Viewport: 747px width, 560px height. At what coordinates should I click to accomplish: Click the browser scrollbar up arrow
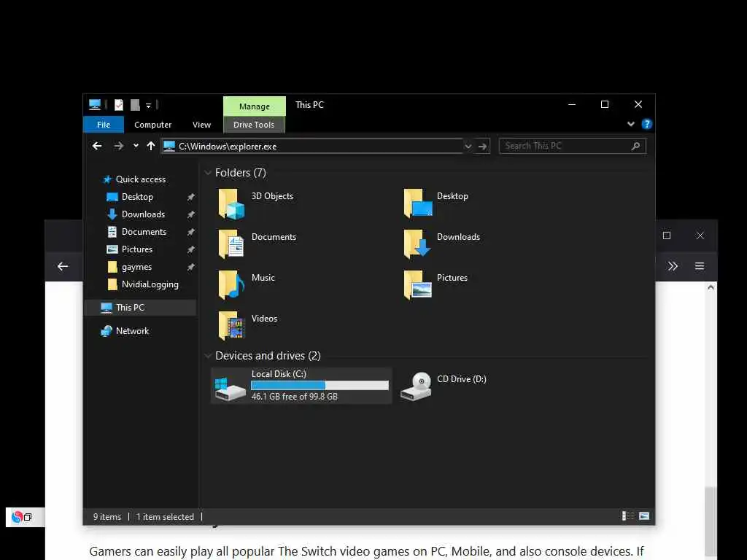tap(711, 287)
